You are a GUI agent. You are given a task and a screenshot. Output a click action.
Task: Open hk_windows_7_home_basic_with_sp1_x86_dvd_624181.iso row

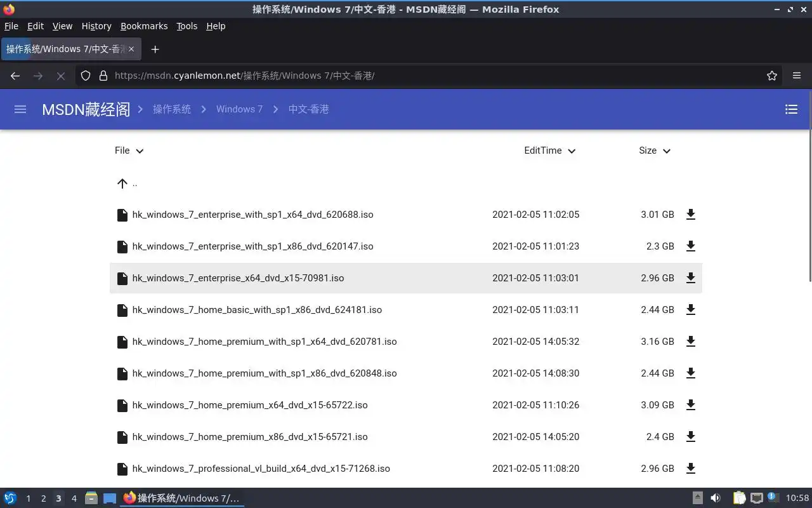coord(406,310)
